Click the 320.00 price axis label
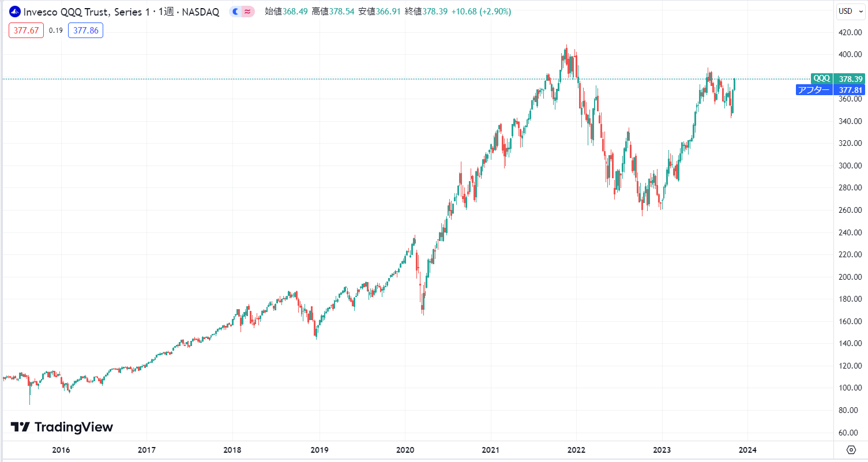This screenshot has height=462, width=868. point(851,144)
